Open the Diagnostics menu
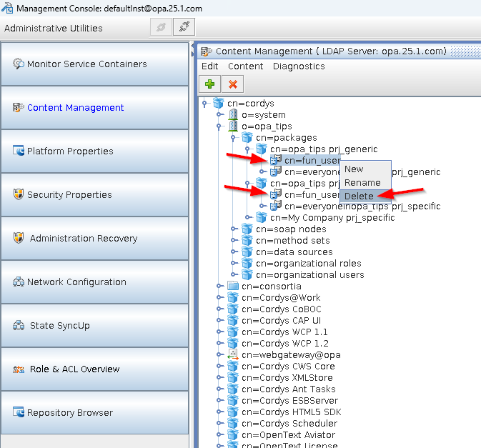 click(x=299, y=66)
